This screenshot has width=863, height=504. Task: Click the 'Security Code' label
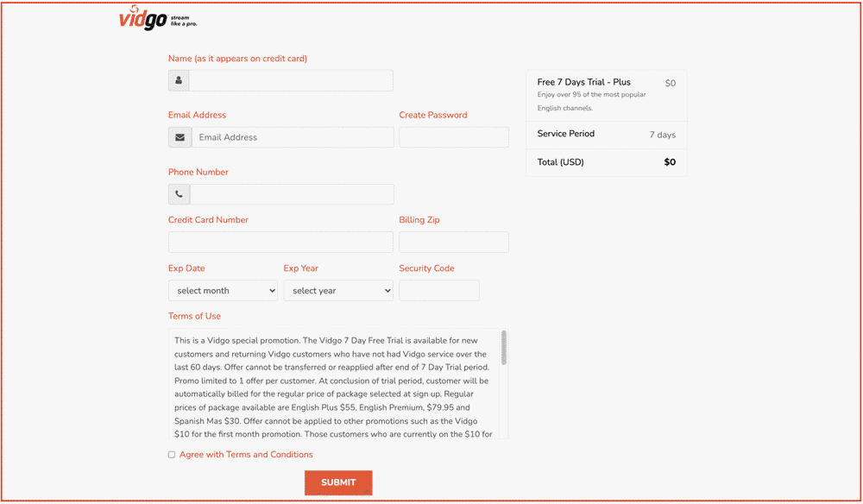(x=426, y=268)
